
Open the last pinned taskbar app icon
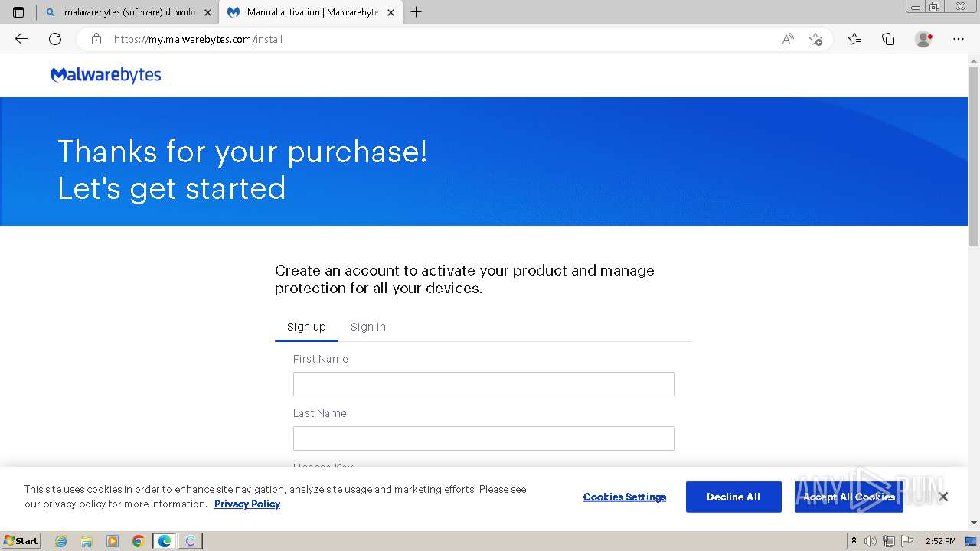[x=191, y=541]
